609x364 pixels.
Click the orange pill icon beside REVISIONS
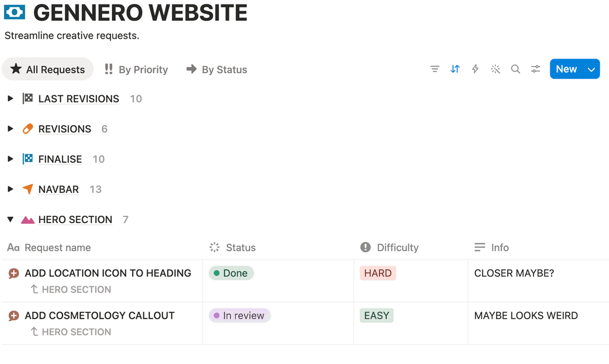(x=28, y=128)
